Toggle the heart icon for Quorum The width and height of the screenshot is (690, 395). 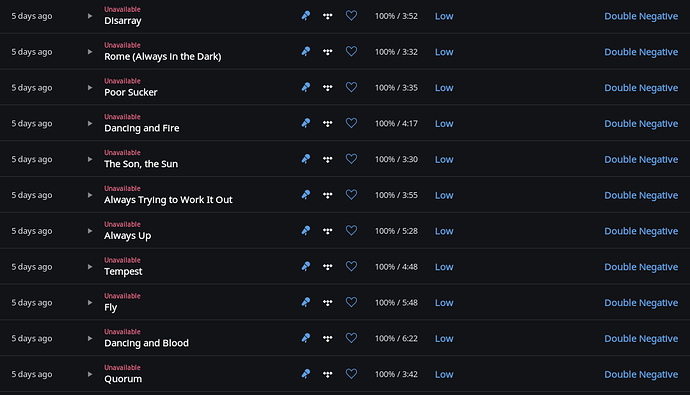point(351,374)
